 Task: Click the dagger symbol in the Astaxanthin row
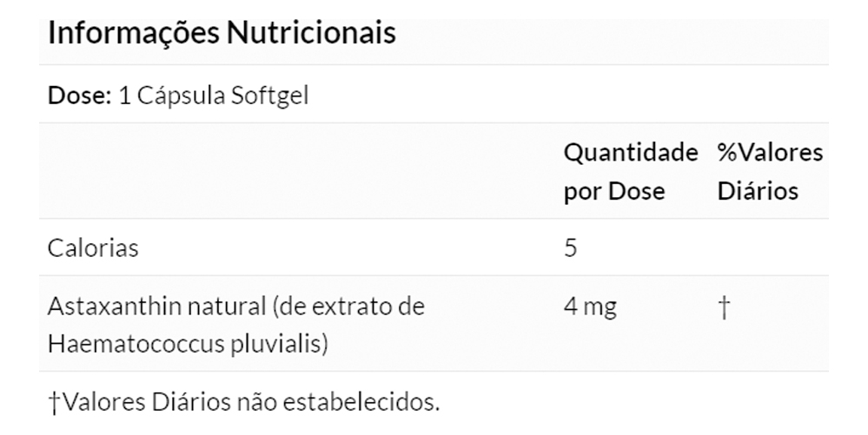[723, 308]
